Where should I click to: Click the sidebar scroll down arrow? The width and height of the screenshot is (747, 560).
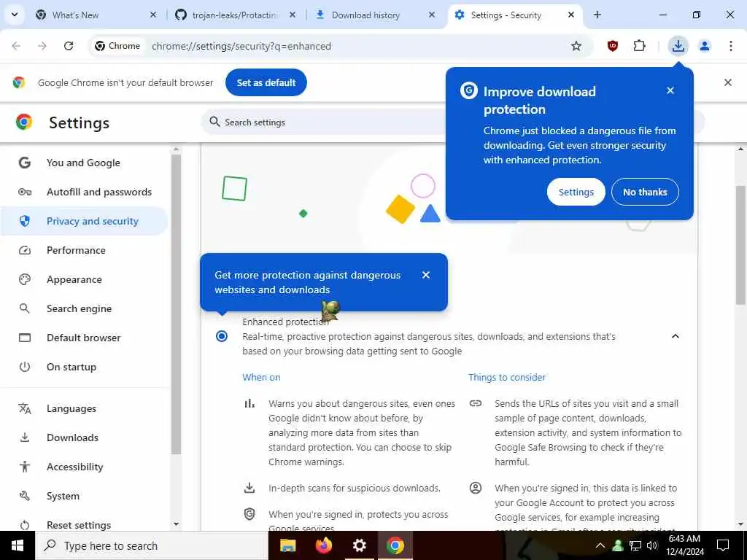177,524
